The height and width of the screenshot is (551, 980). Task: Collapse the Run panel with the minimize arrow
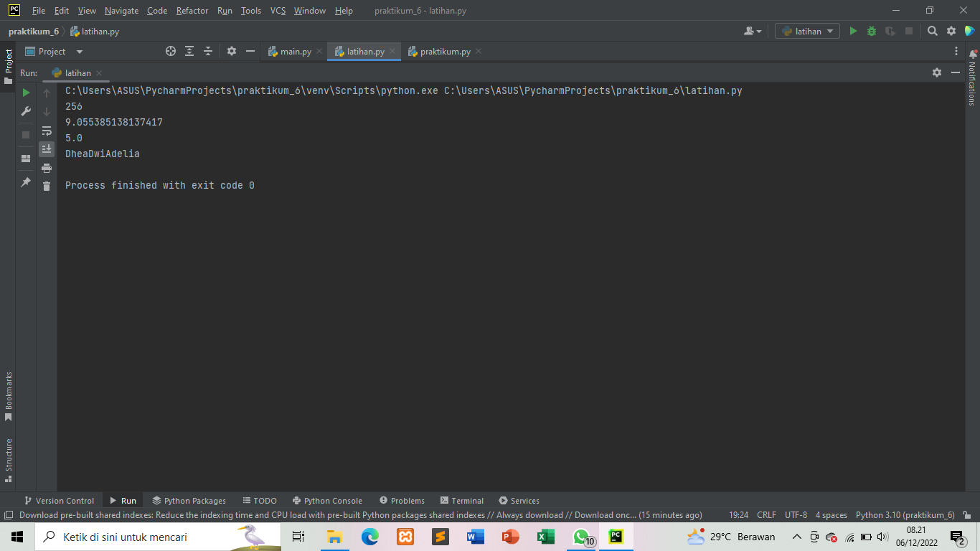coord(956,72)
